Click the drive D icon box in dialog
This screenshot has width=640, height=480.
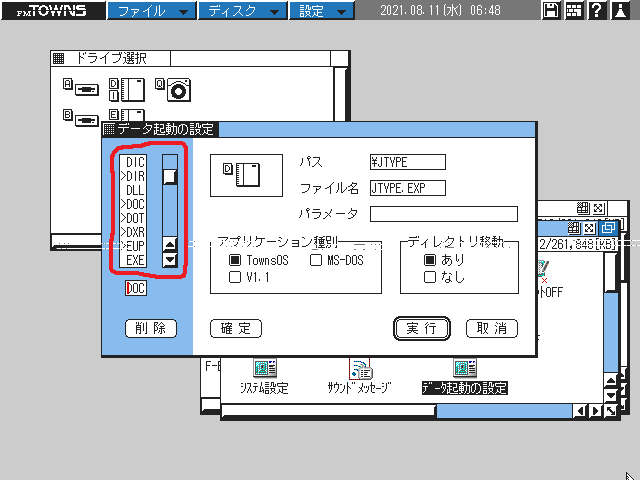pos(246,175)
